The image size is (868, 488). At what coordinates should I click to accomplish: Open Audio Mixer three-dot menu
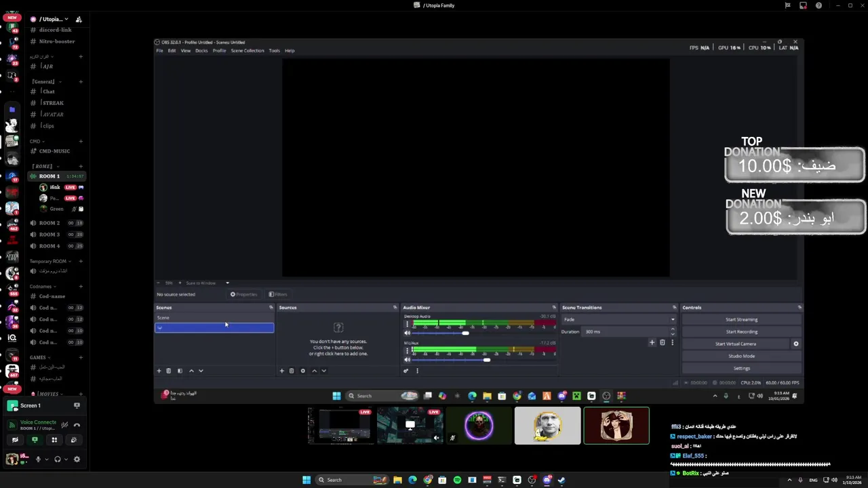417,371
